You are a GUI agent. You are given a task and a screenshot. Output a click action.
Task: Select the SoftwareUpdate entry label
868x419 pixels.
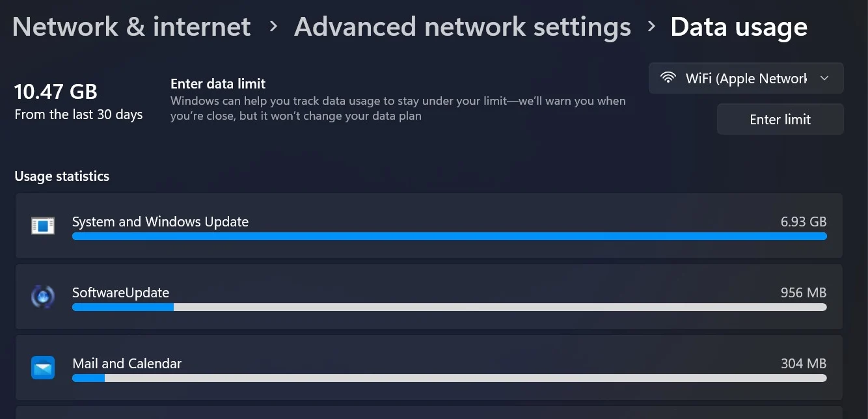[120, 293]
